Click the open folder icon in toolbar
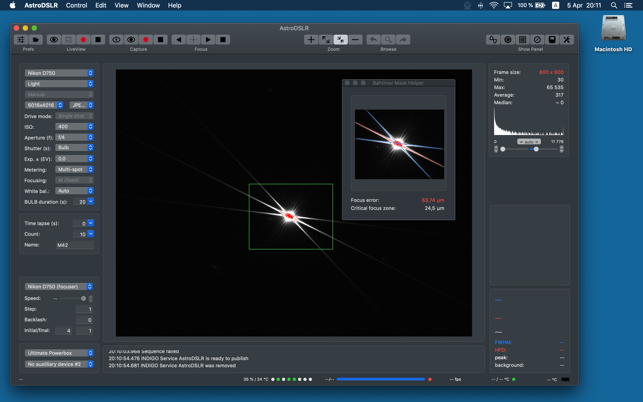Image resolution: width=643 pixels, height=402 pixels. (x=36, y=39)
